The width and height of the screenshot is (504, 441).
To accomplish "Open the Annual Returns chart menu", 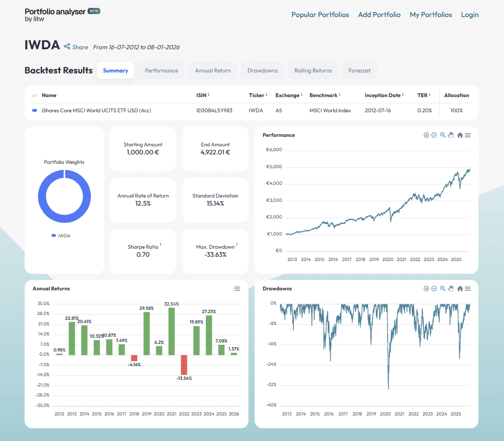I will pyautogui.click(x=237, y=288).
